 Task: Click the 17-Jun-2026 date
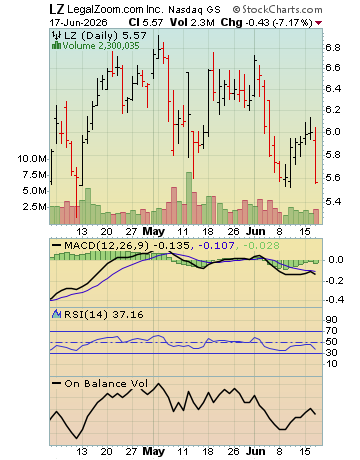point(79,23)
